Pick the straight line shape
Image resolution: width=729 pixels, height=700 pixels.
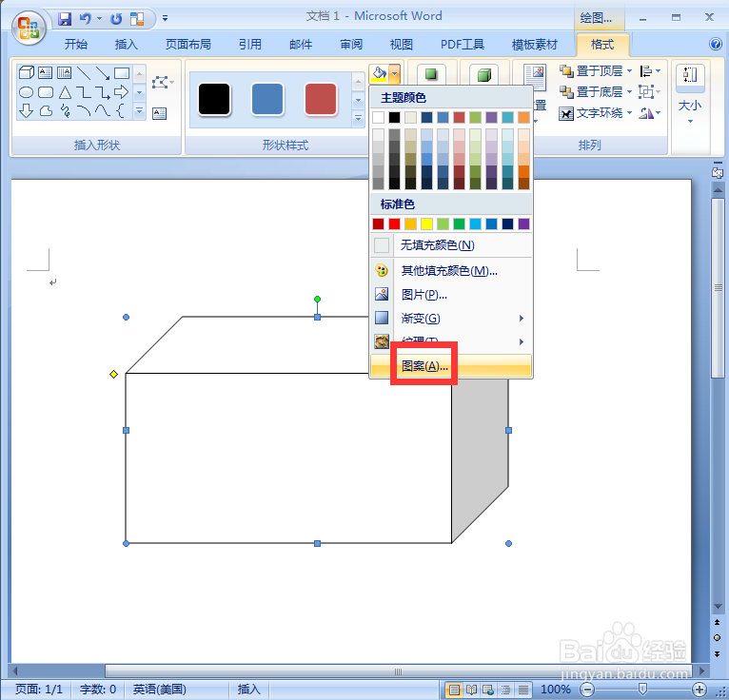coord(84,72)
